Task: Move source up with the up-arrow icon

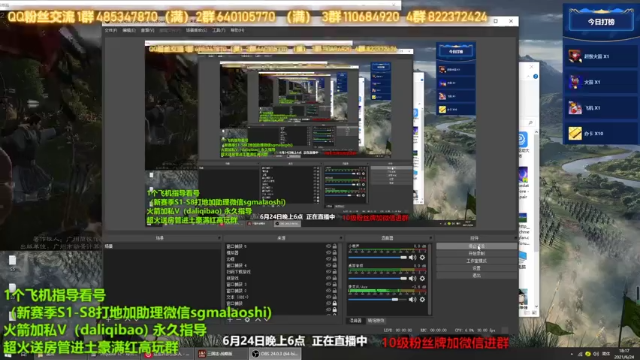Action: click(x=258, y=320)
